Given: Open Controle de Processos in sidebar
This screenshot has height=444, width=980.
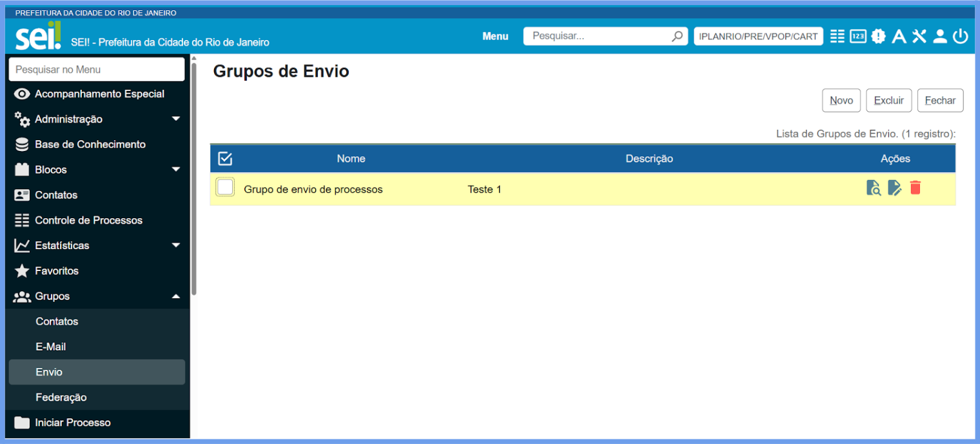Looking at the screenshot, I should (88, 220).
